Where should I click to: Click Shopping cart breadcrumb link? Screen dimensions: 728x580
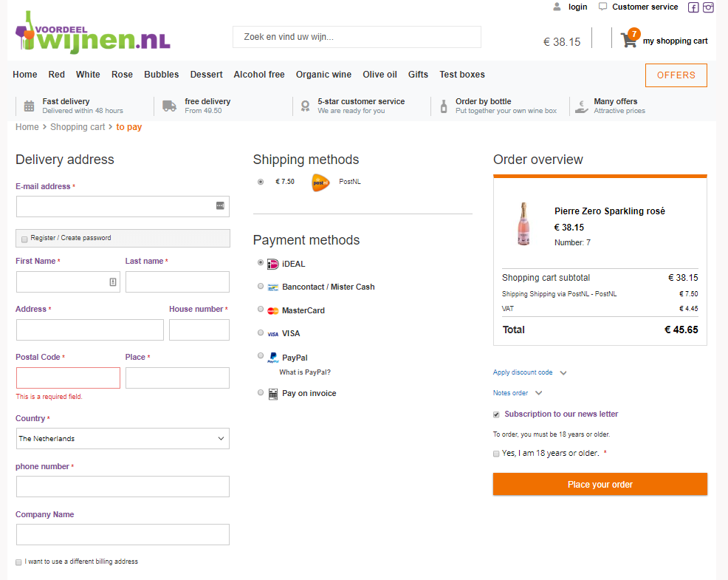click(78, 127)
